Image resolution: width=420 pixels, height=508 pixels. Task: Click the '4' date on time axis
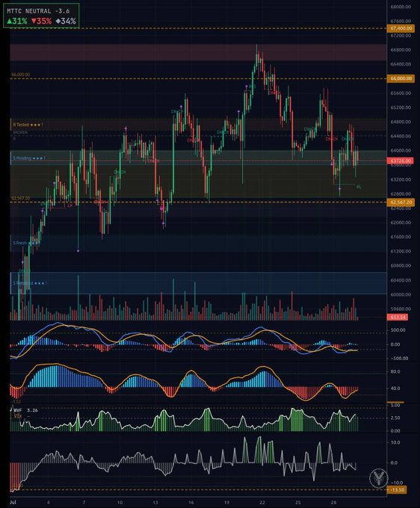tap(49, 503)
